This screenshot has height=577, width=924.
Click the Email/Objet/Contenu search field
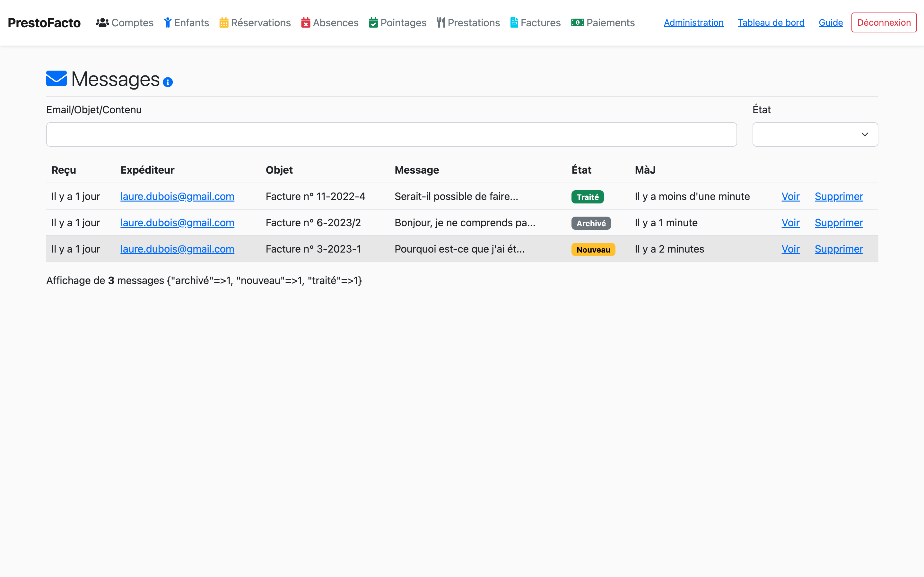391,134
